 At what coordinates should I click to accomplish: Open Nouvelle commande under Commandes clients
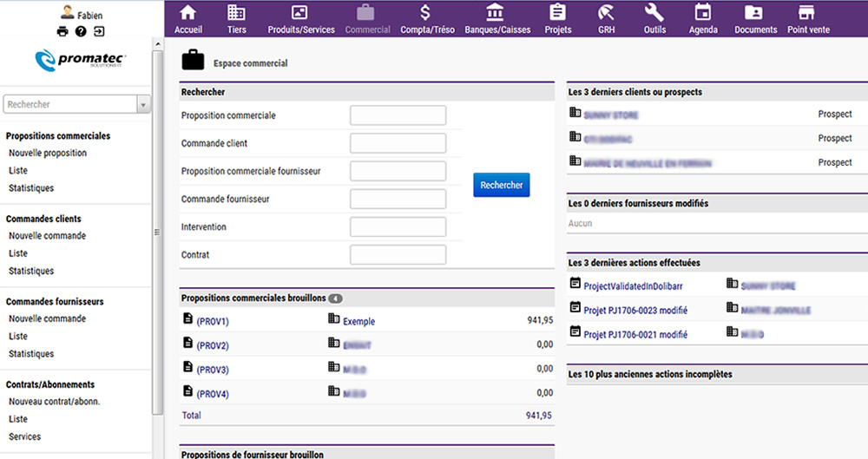pyautogui.click(x=48, y=236)
